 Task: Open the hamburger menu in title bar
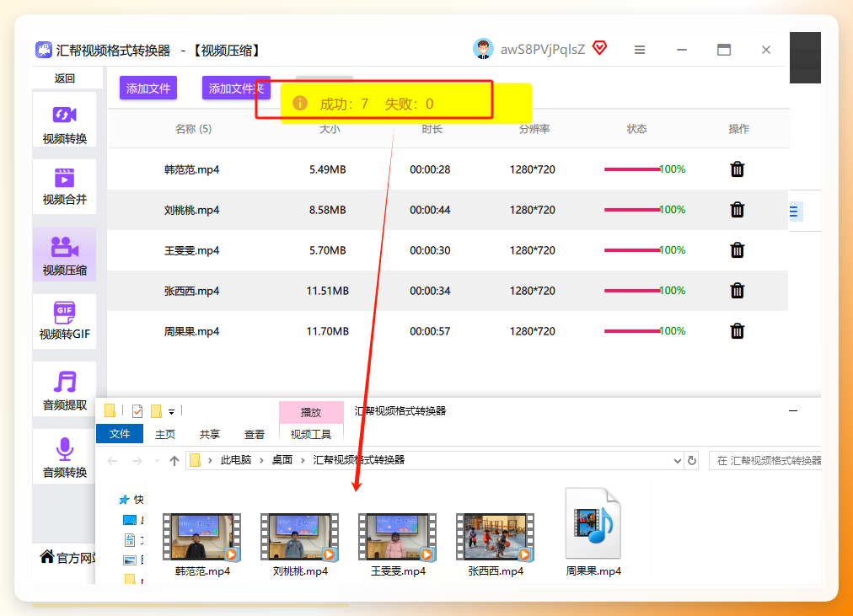(640, 50)
